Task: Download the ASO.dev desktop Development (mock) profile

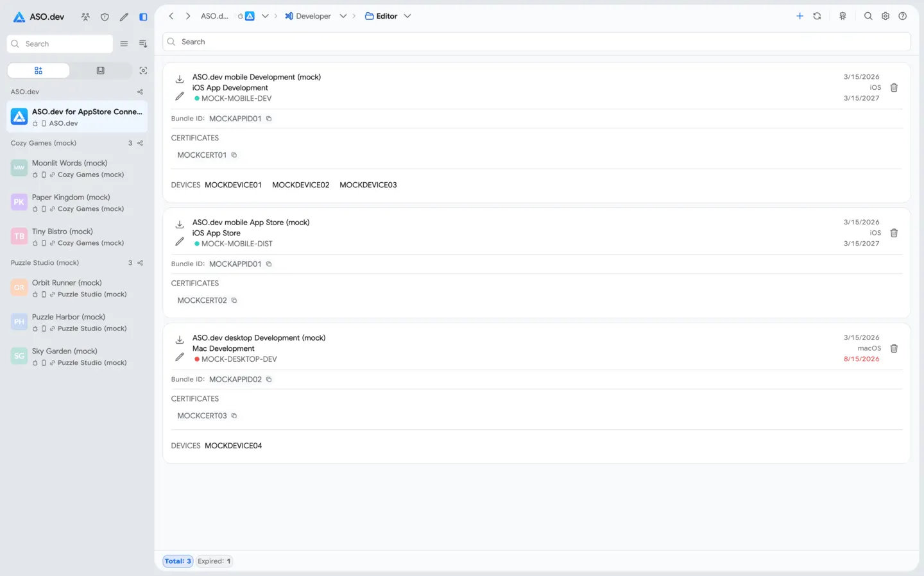Action: coord(180,340)
